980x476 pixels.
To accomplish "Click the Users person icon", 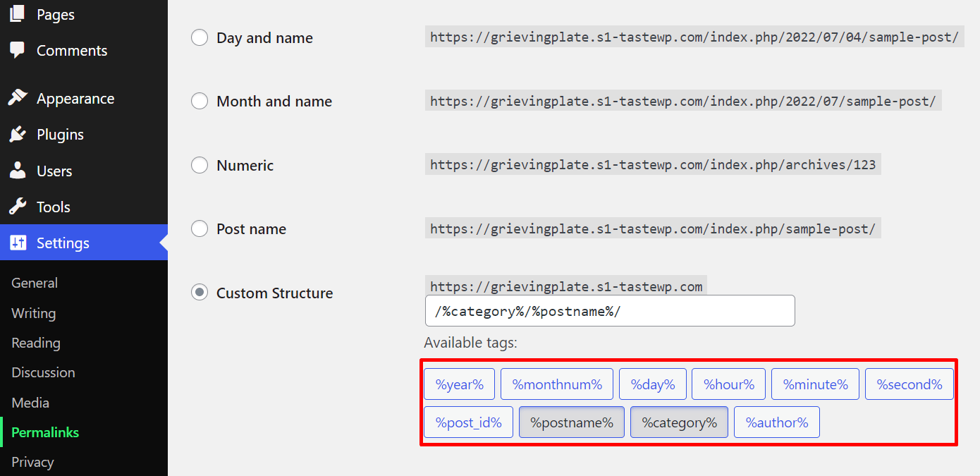I will (18, 171).
